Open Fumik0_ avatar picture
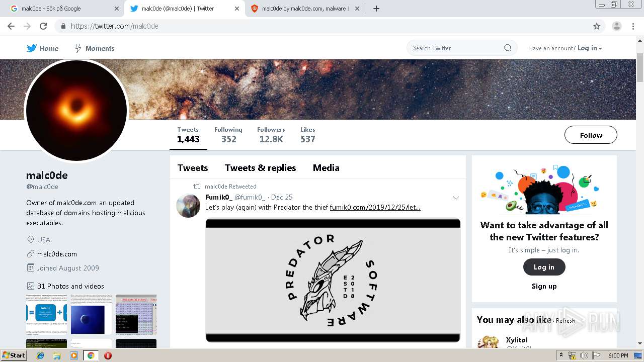The width and height of the screenshot is (644, 362). [x=188, y=205]
